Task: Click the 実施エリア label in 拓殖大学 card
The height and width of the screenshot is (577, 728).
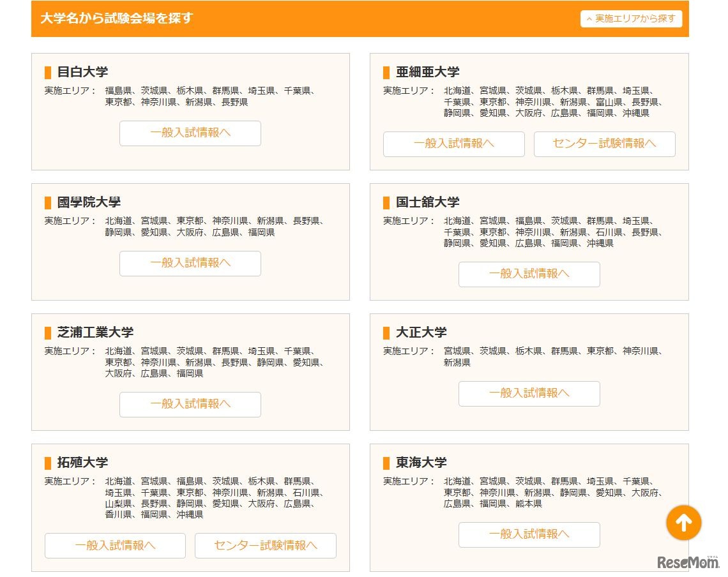Action: (70, 481)
